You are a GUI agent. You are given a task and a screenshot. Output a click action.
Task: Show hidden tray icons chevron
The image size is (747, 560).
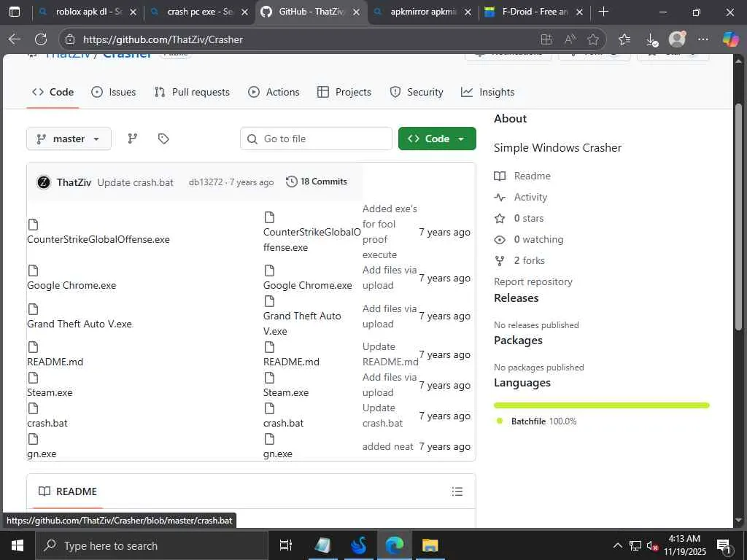click(617, 545)
